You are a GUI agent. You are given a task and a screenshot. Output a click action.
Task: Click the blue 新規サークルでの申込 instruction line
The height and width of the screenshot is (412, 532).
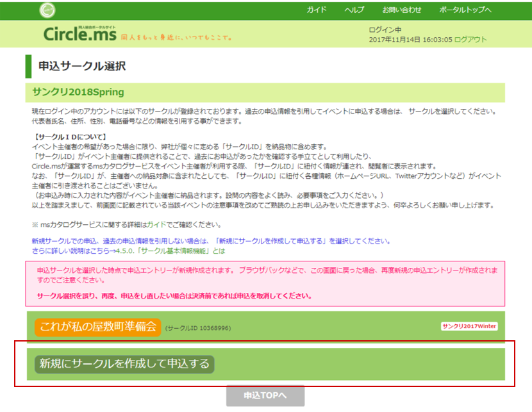pos(212,242)
